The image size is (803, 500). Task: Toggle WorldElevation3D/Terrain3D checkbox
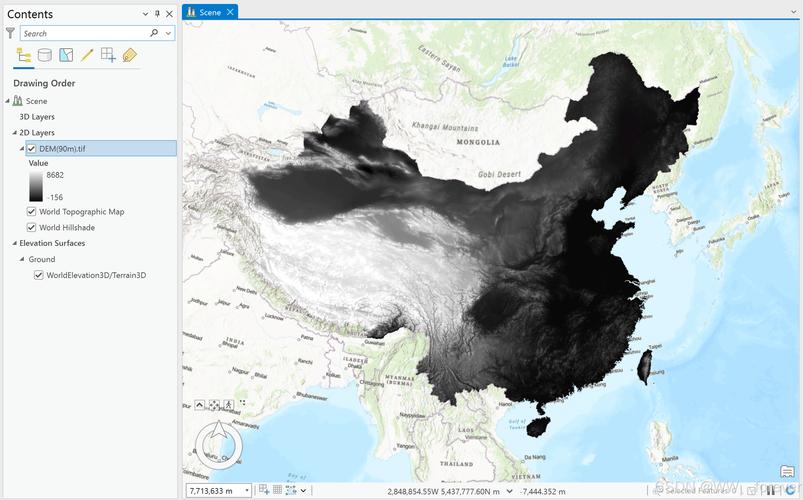coord(38,275)
